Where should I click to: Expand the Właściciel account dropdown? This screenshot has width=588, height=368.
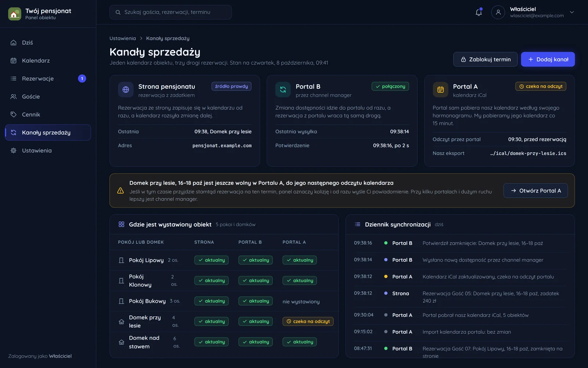coord(572,12)
